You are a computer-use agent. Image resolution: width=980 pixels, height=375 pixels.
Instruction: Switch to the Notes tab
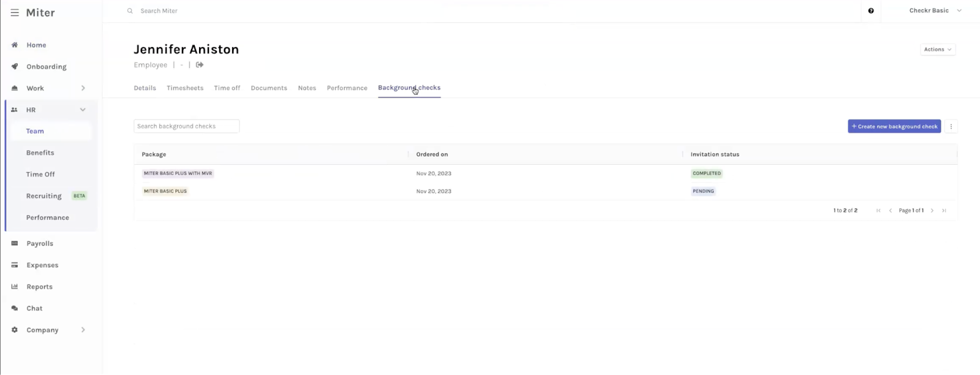click(x=307, y=88)
